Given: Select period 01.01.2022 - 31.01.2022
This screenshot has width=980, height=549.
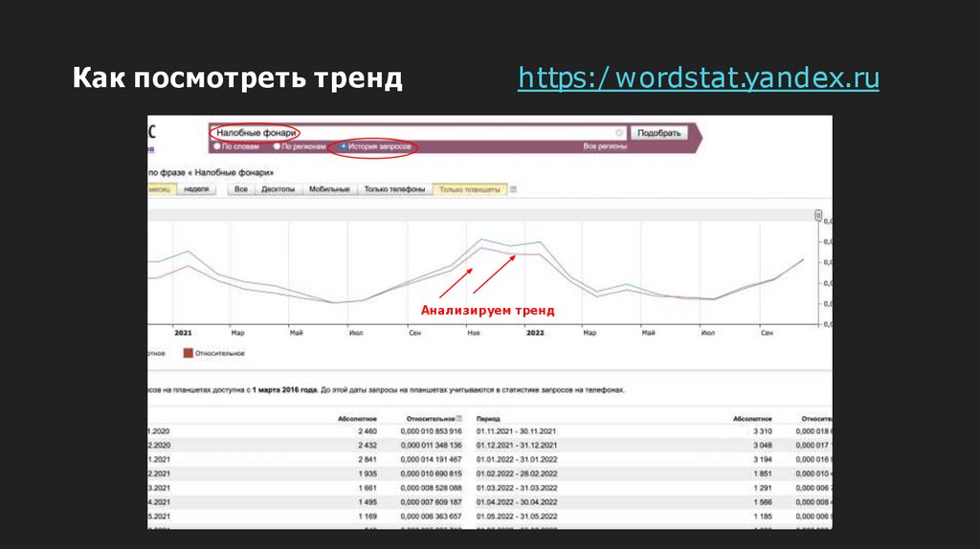Looking at the screenshot, I should tap(516, 460).
